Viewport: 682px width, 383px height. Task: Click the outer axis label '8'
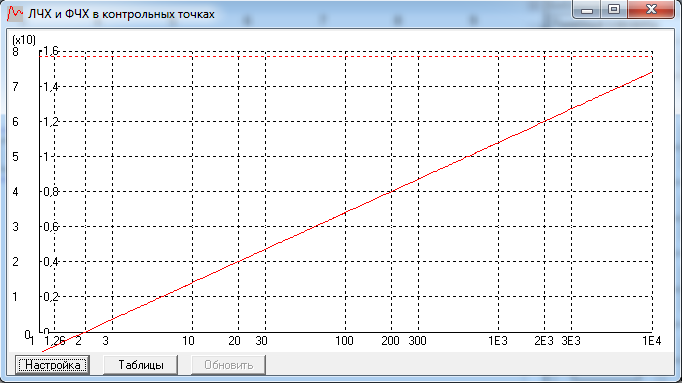(15, 52)
